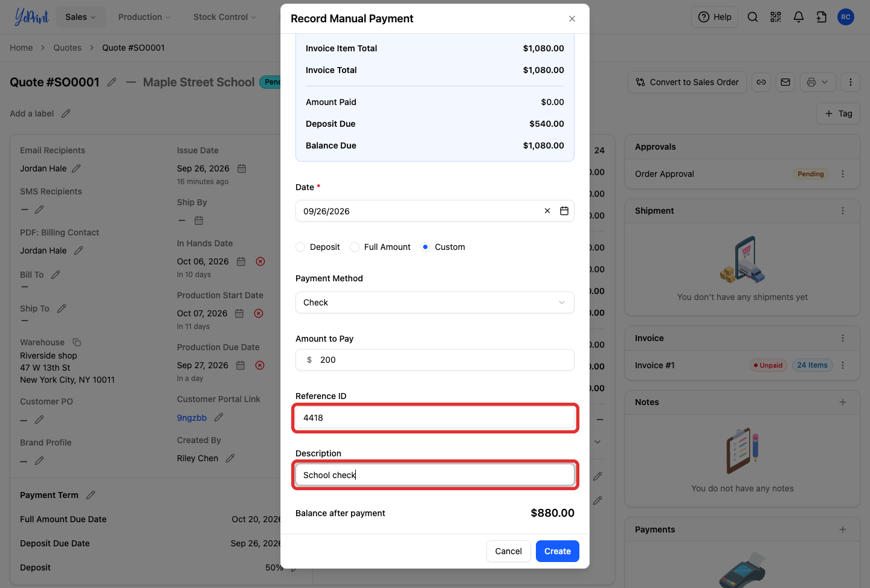
Task: Open Order Approval row options menu
Action: pos(843,174)
